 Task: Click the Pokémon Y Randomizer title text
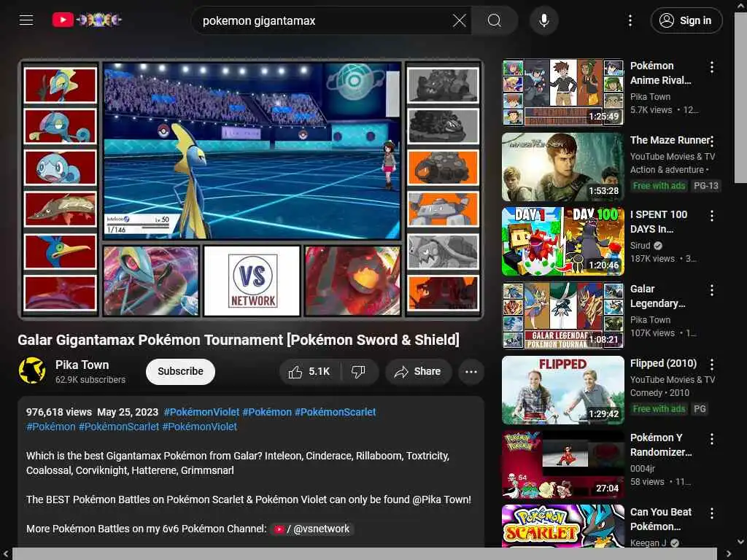(x=661, y=445)
